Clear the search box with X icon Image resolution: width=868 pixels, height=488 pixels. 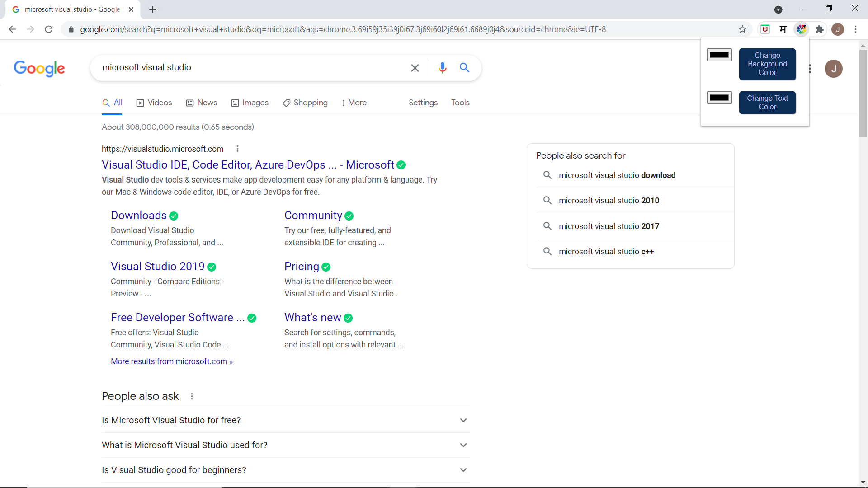click(415, 68)
